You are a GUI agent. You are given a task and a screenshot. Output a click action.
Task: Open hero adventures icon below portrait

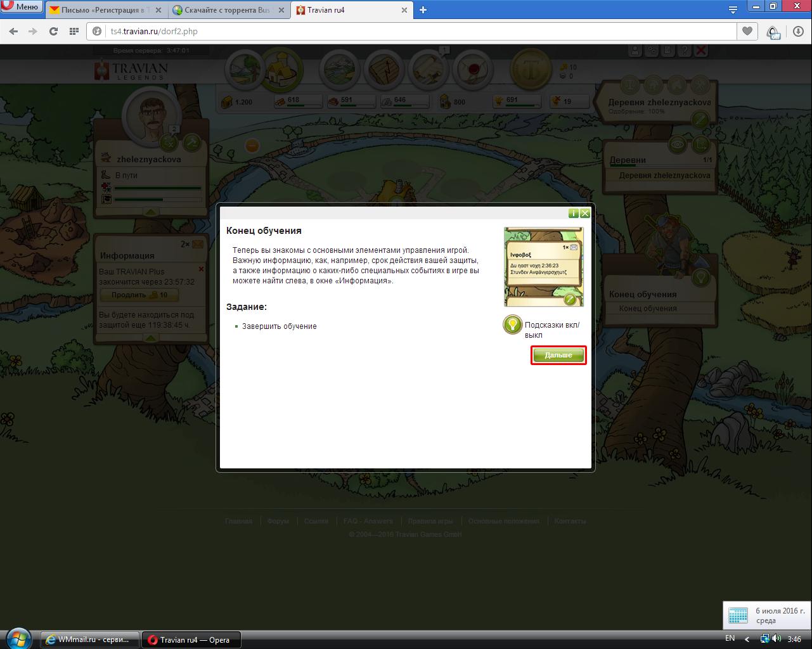(170, 143)
